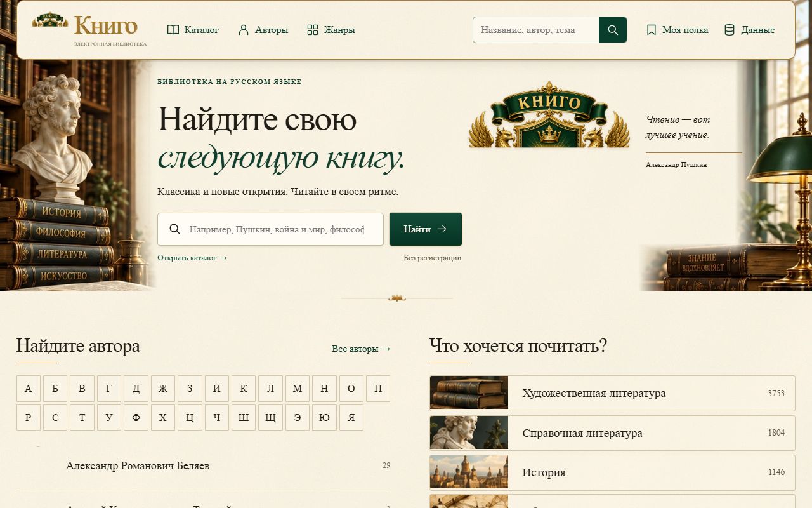The image size is (812, 508).
Task: Click the bookmark icon beside Моя полка
Action: click(x=651, y=30)
